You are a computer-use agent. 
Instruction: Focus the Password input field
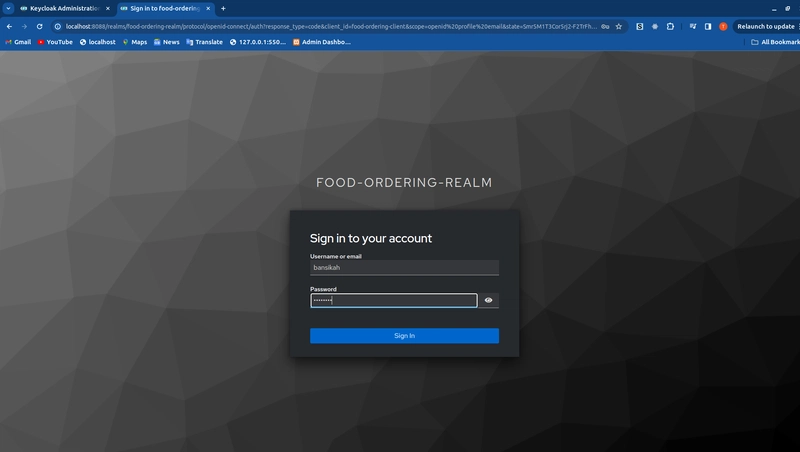(393, 300)
